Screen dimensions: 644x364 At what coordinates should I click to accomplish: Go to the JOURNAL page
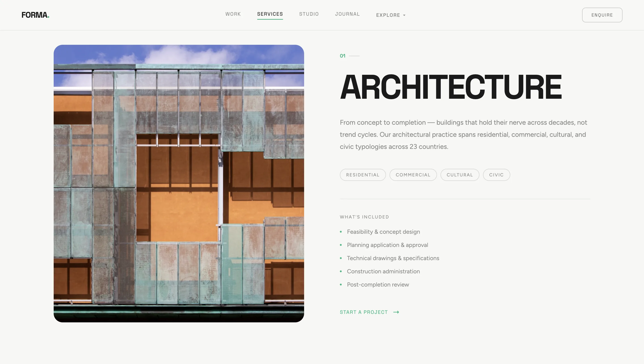tap(347, 14)
